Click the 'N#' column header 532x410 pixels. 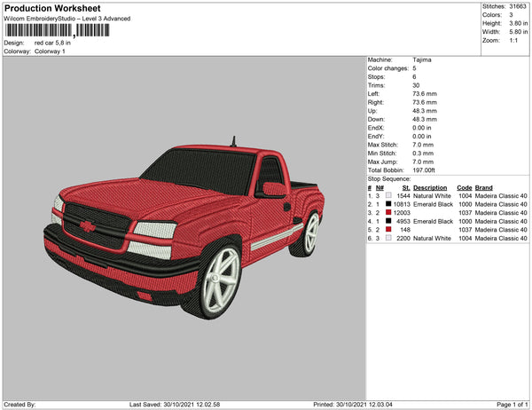click(379, 187)
